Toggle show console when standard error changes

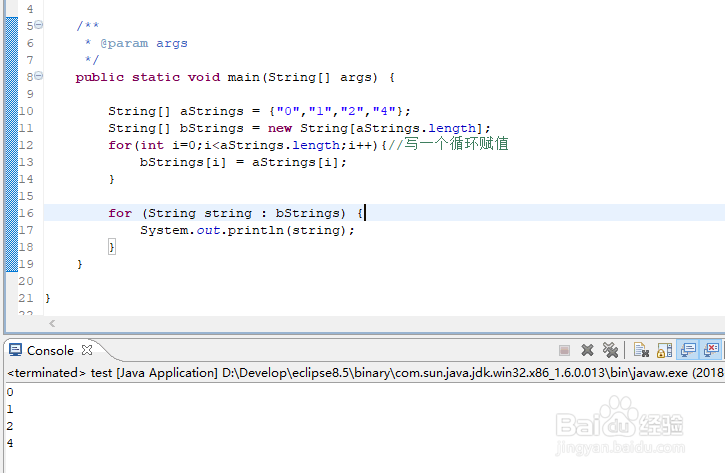click(x=712, y=350)
